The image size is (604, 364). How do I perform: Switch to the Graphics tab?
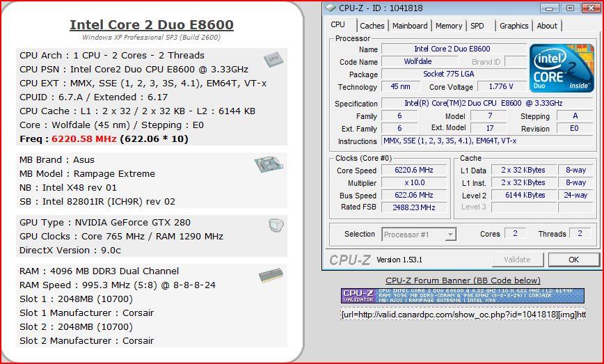[x=514, y=26]
